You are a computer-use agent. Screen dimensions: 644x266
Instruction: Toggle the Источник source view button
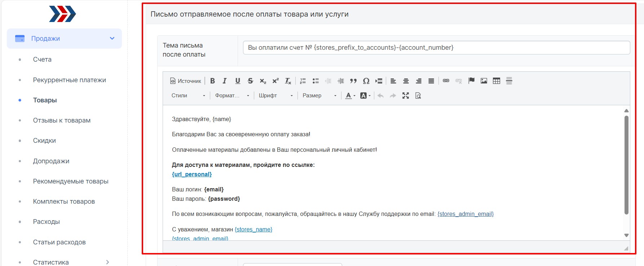pos(185,81)
